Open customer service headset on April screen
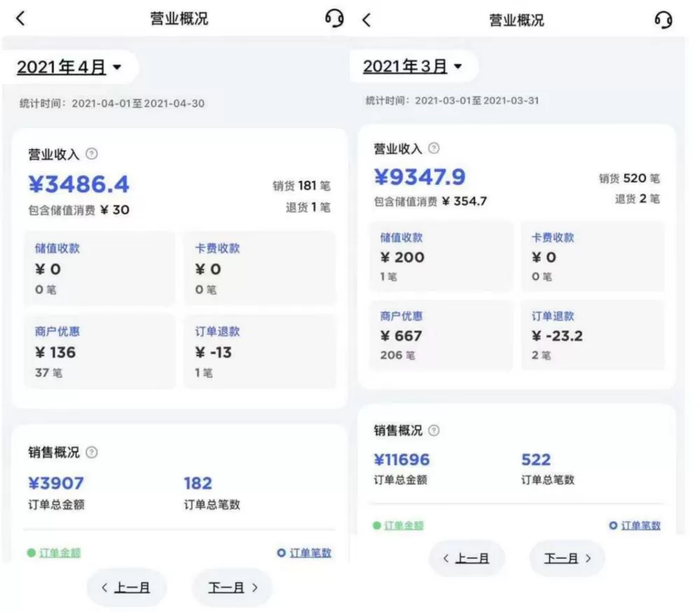 coord(335,19)
